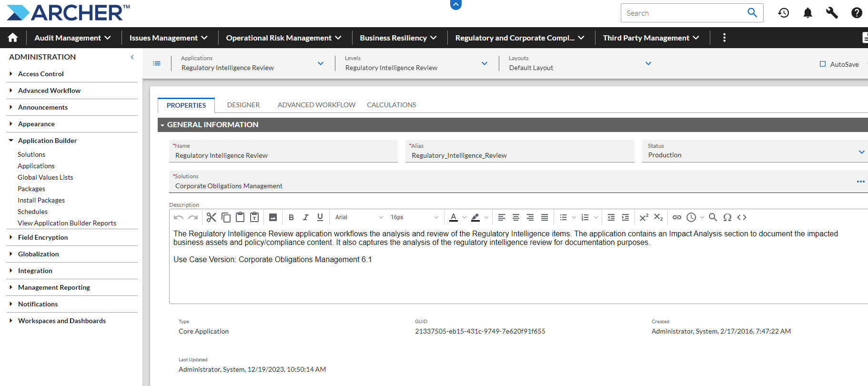Viewport: 868px width, 386px height.
Task: Open Install Packages link
Action: (x=41, y=200)
